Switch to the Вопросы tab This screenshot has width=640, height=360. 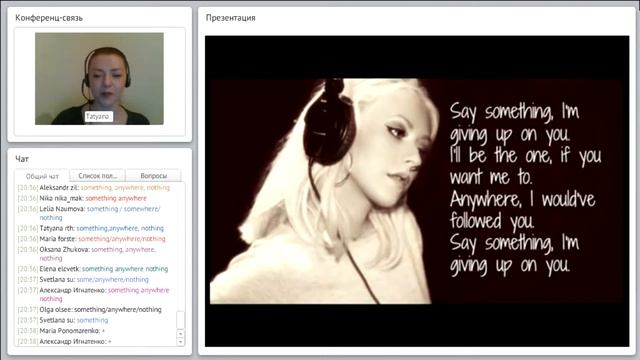pyautogui.click(x=153, y=176)
